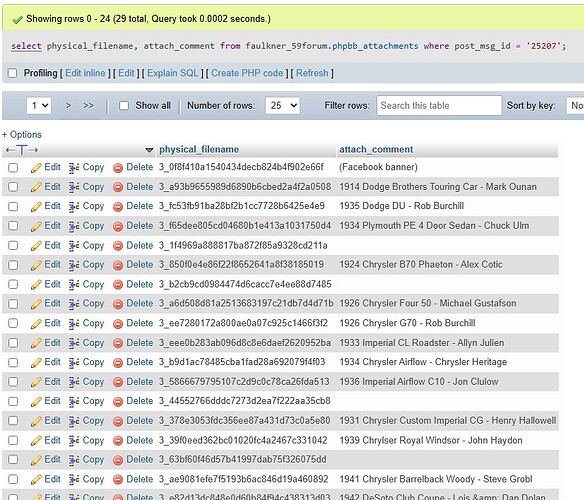Image resolution: width=584 pixels, height=500 pixels.
Task: Click the SQL query text
Action: [289, 46]
